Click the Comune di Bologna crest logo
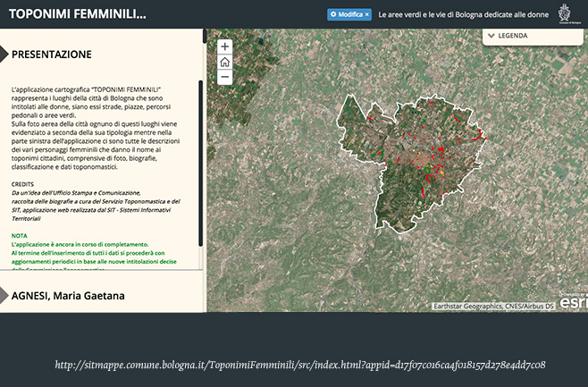This screenshot has width=588, height=387. point(565,14)
